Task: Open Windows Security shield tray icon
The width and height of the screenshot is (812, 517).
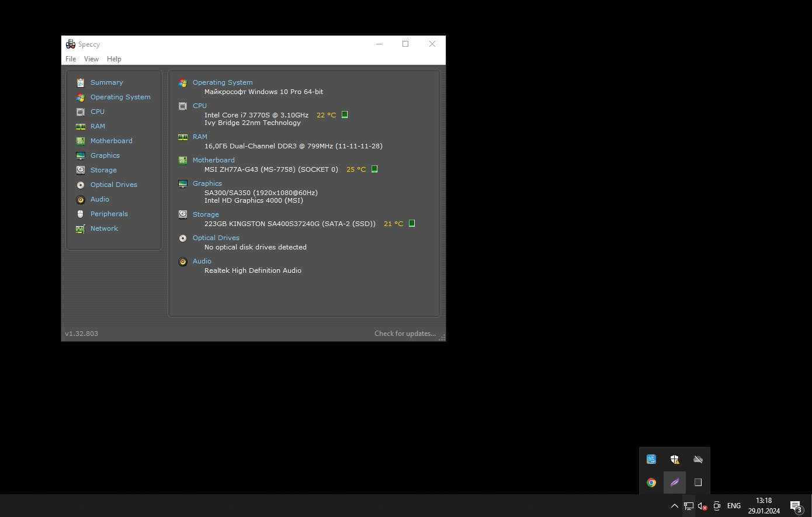Action: (675, 459)
